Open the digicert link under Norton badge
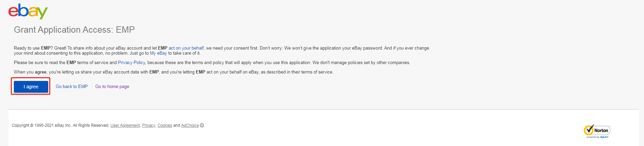The width and height of the screenshot is (644, 146). click(604, 137)
